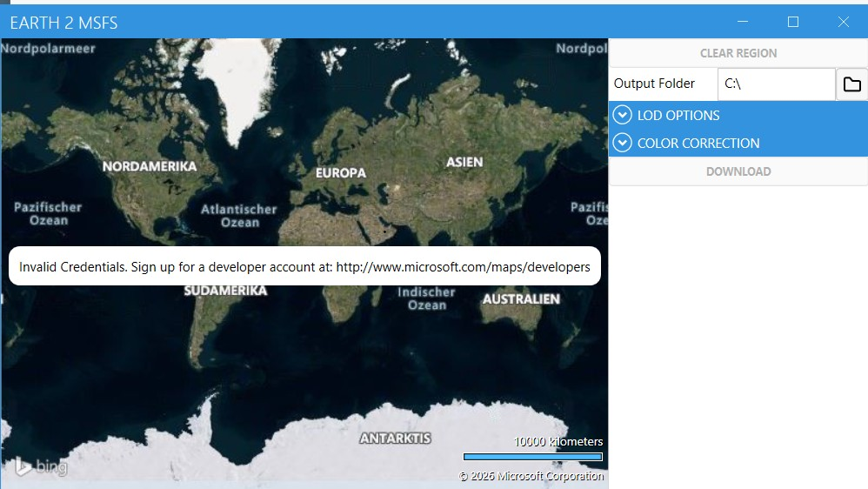This screenshot has width=868, height=489.
Task: Focus the Output Folder path field
Action: pyautogui.click(x=776, y=84)
